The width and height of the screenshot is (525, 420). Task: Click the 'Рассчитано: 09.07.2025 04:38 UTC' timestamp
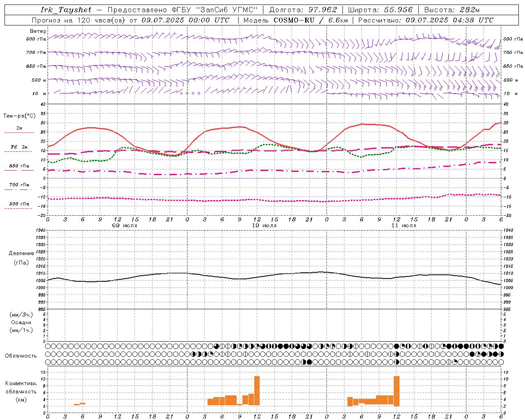click(426, 20)
